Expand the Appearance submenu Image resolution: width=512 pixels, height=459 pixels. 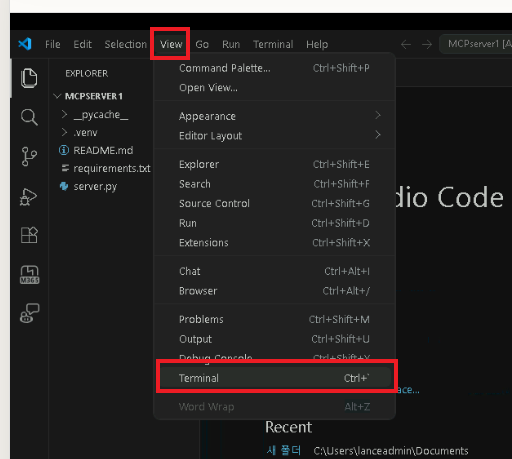(275, 116)
